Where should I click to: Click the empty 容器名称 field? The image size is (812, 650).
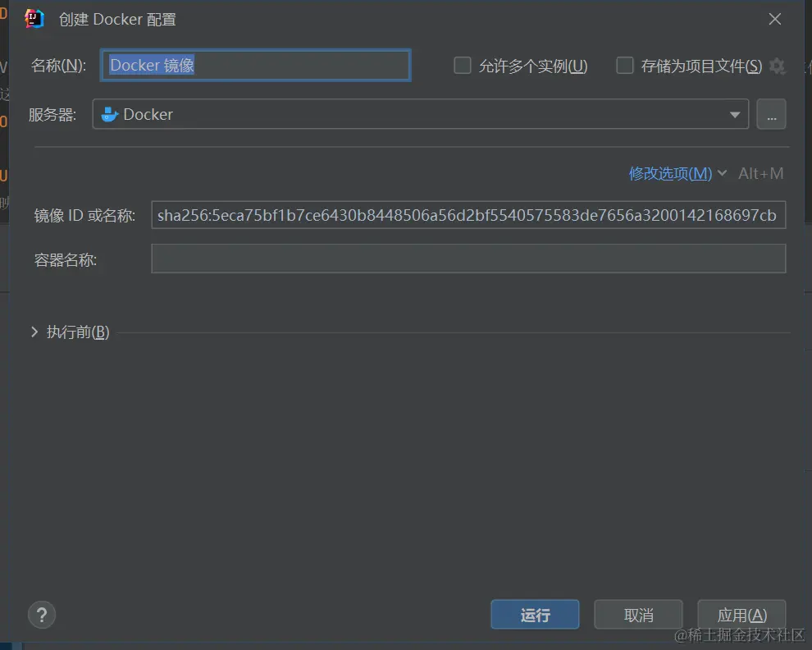pos(468,259)
